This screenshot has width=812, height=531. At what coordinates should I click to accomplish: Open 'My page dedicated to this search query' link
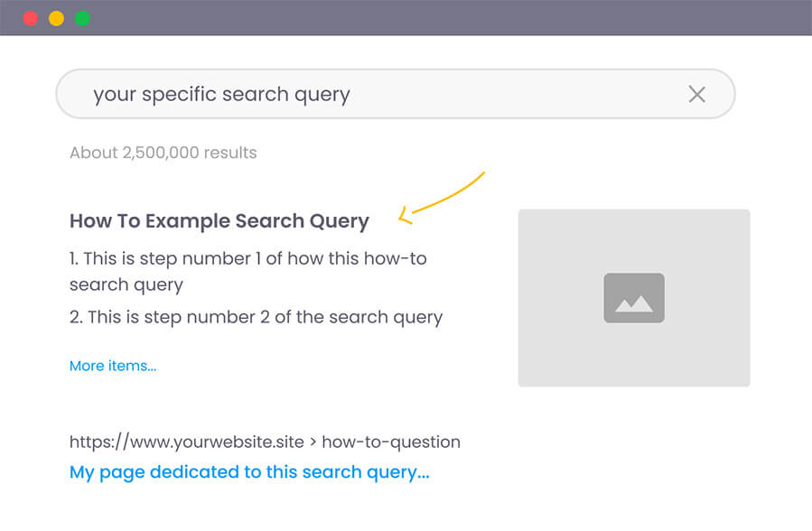point(249,472)
